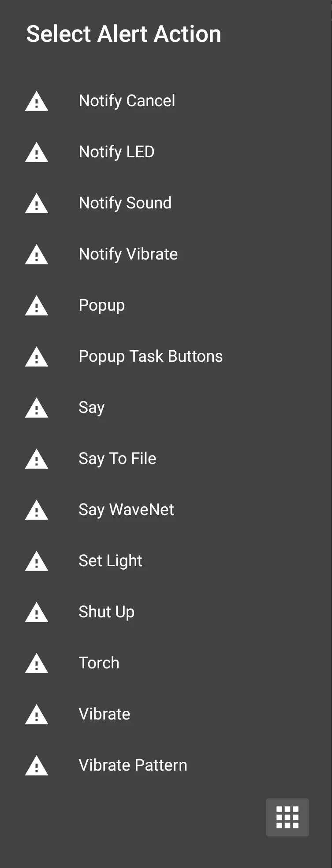Pick the Torch action label
332x868 pixels.
click(99, 663)
